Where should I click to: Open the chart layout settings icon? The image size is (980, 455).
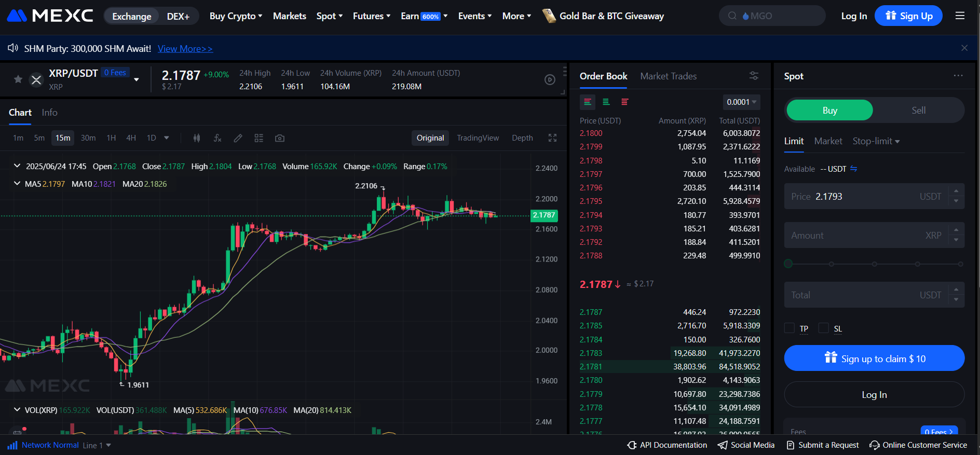coord(259,138)
